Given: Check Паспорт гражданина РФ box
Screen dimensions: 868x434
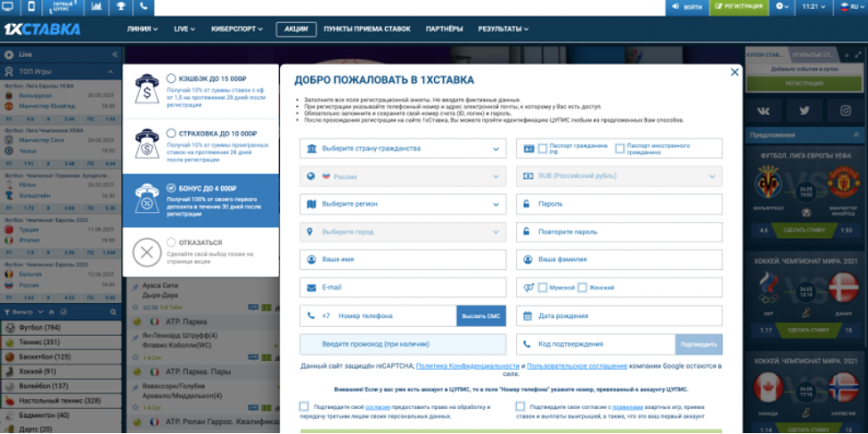Looking at the screenshot, I should 543,148.
